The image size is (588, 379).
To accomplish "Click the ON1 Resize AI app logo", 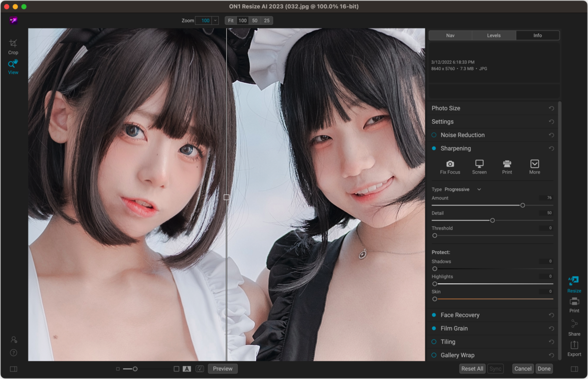I will (13, 20).
